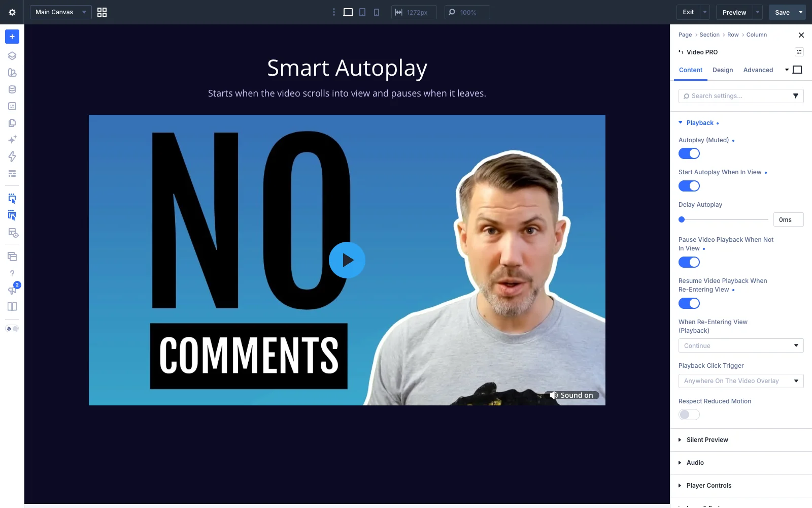Open the help question mark icon
This screenshot has height=508, width=812.
(x=12, y=273)
